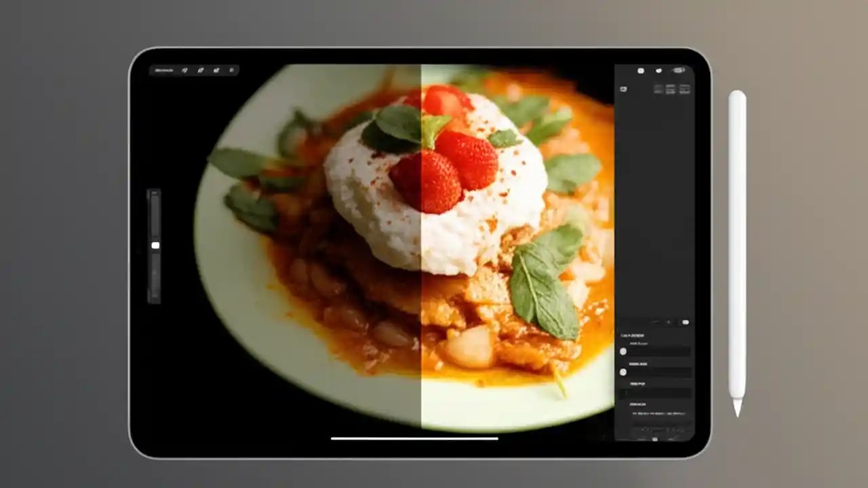The width and height of the screenshot is (868, 488).
Task: Open the options icon at the toolbar pill's end
Action: point(231,70)
